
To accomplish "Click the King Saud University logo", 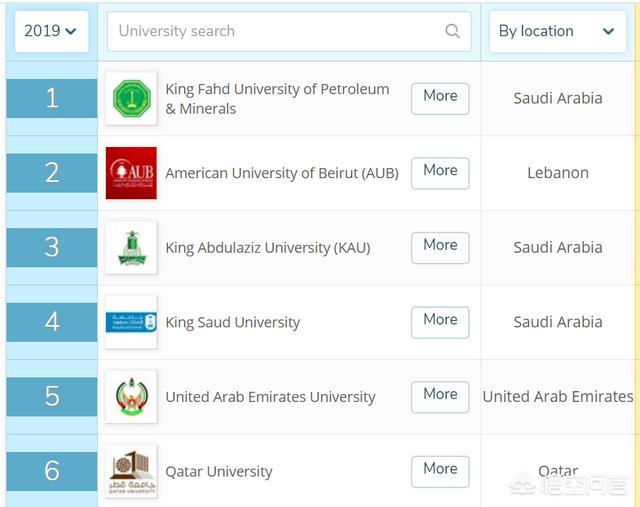I will pyautogui.click(x=131, y=322).
